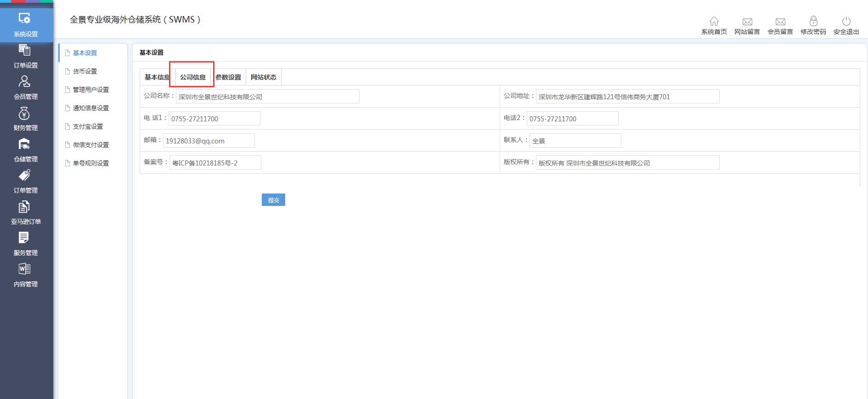This screenshot has height=399, width=868.
Task: Click the 修改密码 lock icon
Action: [813, 22]
